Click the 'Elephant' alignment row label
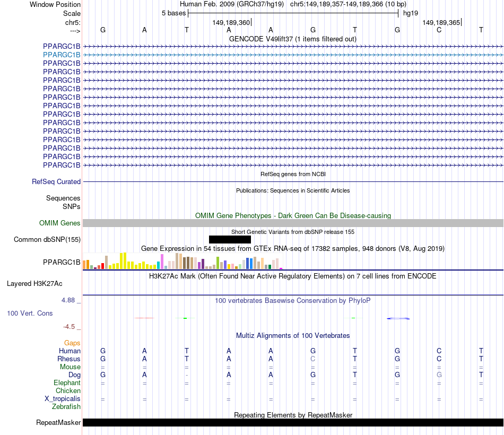504x435 pixels. click(x=67, y=382)
